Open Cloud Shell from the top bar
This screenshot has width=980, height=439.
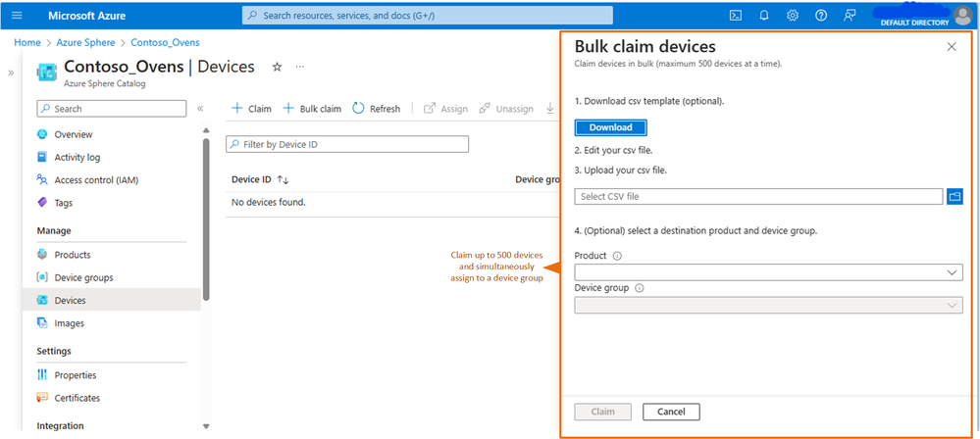736,16
